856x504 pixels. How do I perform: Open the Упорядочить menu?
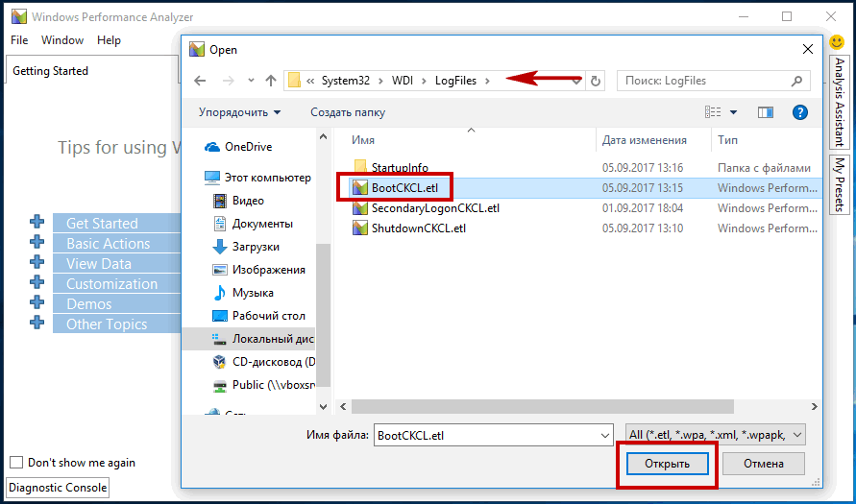click(x=239, y=112)
